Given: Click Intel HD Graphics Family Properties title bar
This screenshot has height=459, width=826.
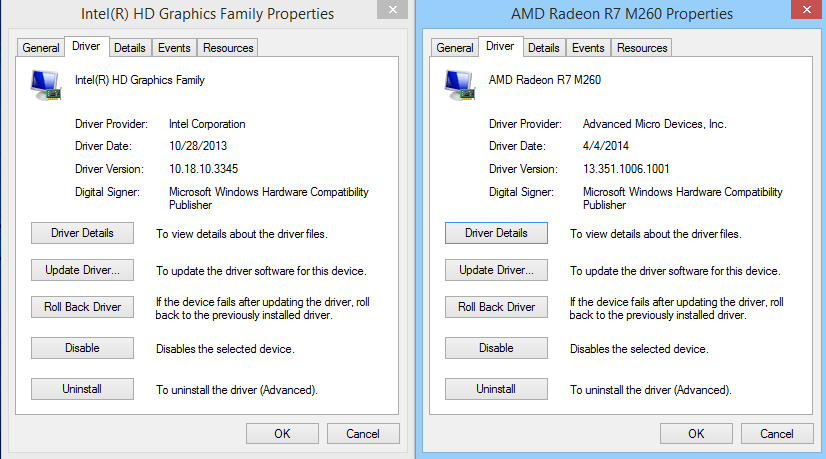Looking at the screenshot, I should (x=207, y=14).
